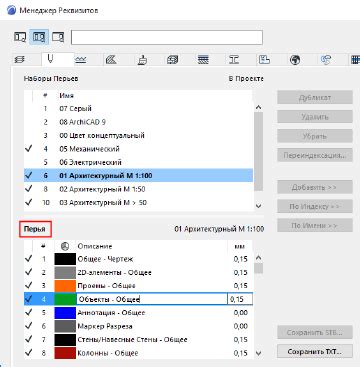Click up arrow of pen sets scrollbar

258,107
